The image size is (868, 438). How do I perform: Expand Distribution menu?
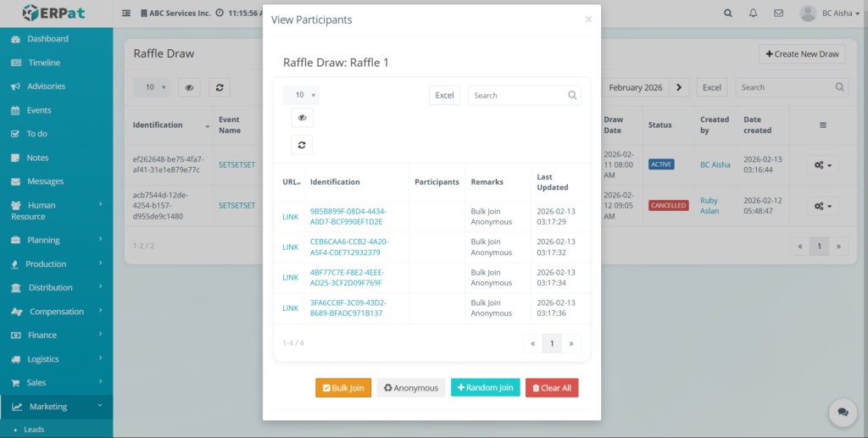[57, 287]
